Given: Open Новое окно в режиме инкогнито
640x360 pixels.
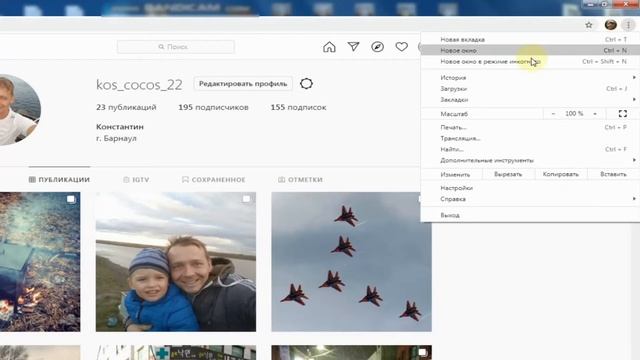Looking at the screenshot, I should coord(530,62).
